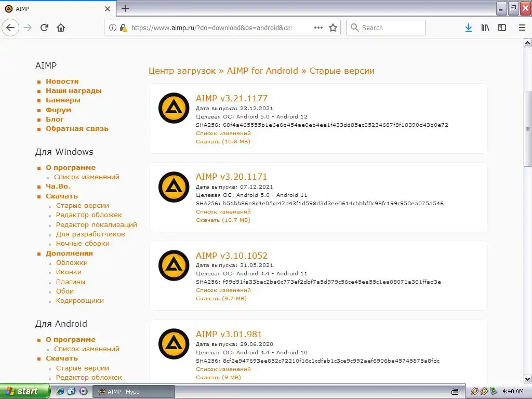Viewport: 532px width, 399px height.
Task: Open AIMP v3.10.1052 title link
Action: (231, 256)
